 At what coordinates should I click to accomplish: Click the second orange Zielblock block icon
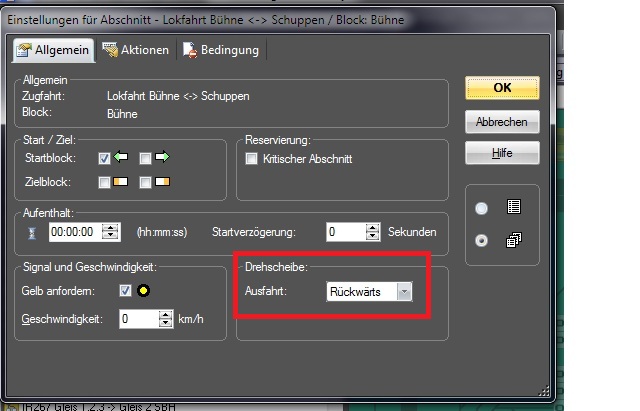(163, 181)
